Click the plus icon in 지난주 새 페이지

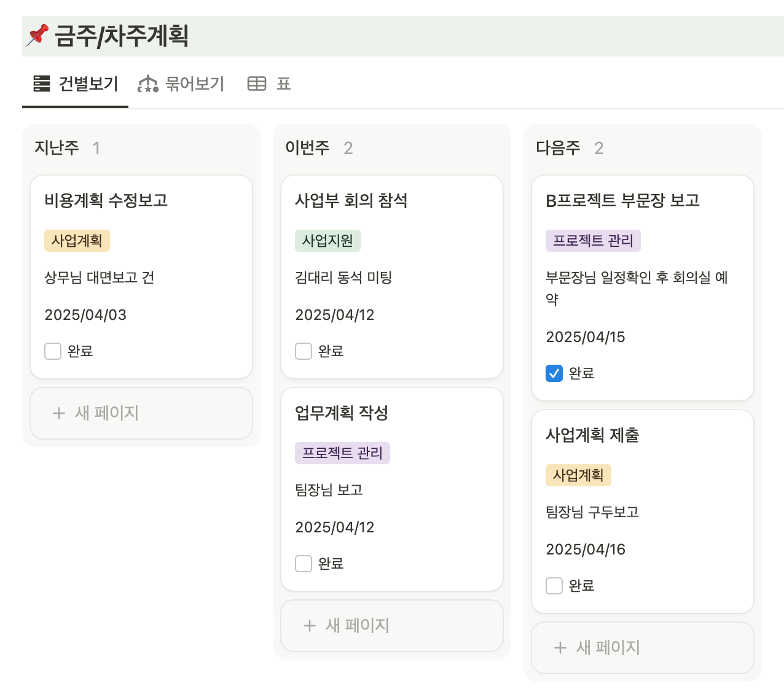click(x=59, y=413)
